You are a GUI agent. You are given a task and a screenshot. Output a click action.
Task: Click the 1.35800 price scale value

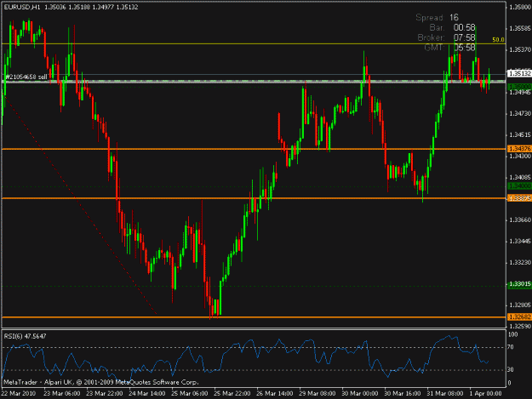point(520,7)
